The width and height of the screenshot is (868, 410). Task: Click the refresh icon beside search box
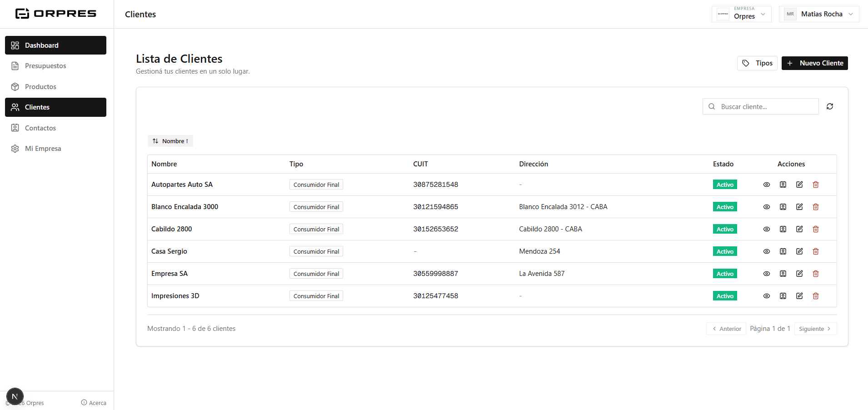tap(830, 106)
